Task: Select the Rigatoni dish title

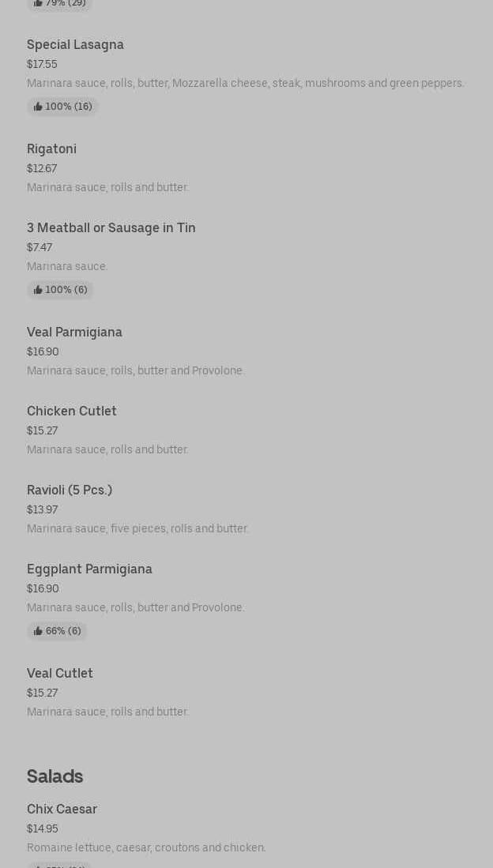Action: [x=51, y=148]
